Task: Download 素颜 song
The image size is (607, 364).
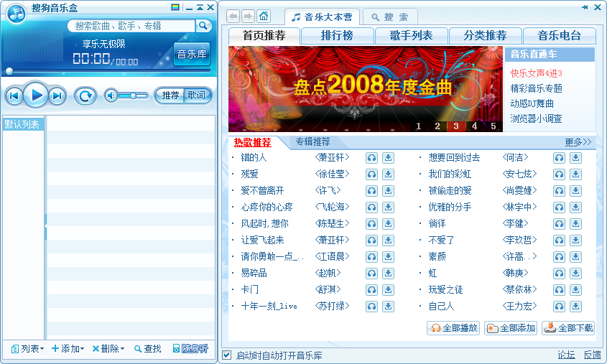Action: coord(575,257)
